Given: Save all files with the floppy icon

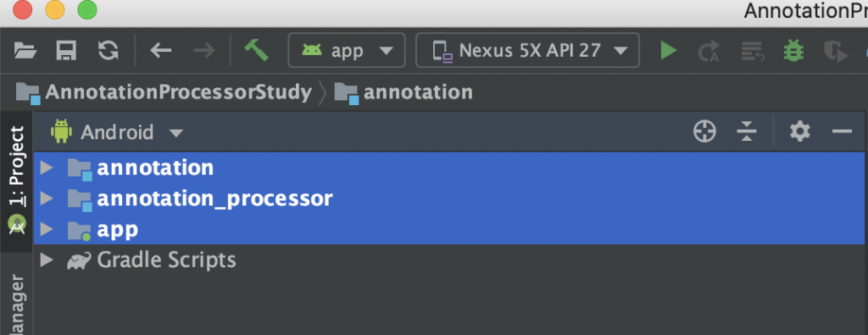Looking at the screenshot, I should point(66,51).
